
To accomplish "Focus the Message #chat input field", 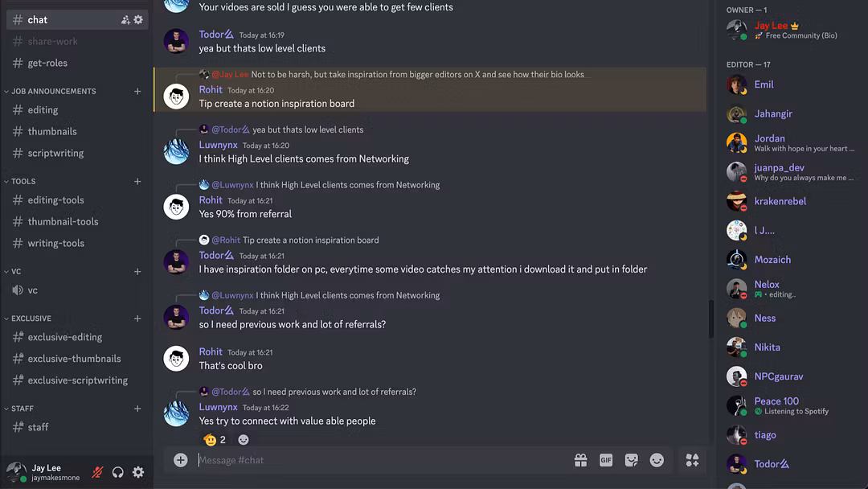I will click(x=378, y=460).
